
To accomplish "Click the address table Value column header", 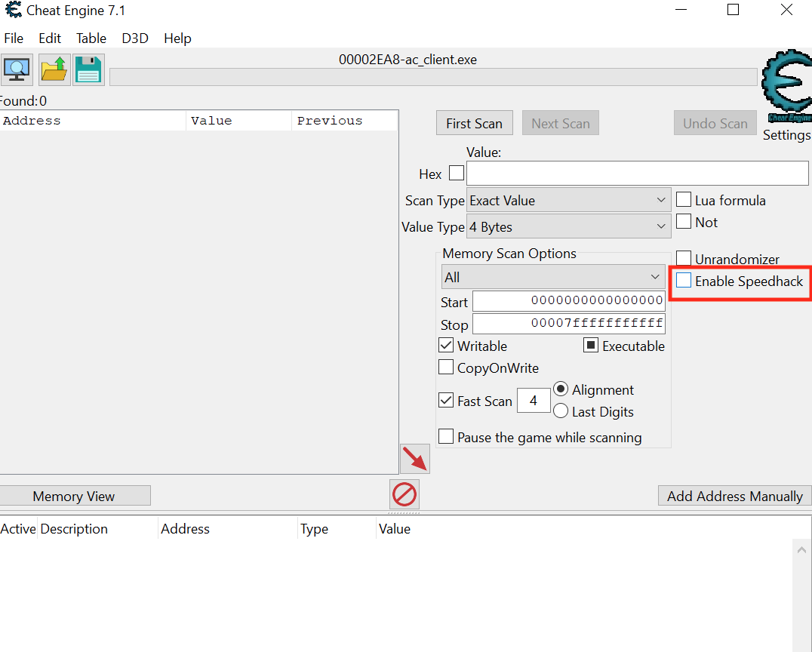I will pos(395,529).
